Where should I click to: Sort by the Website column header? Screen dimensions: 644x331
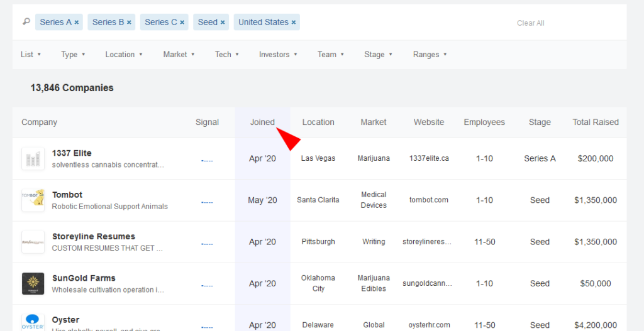(x=429, y=122)
